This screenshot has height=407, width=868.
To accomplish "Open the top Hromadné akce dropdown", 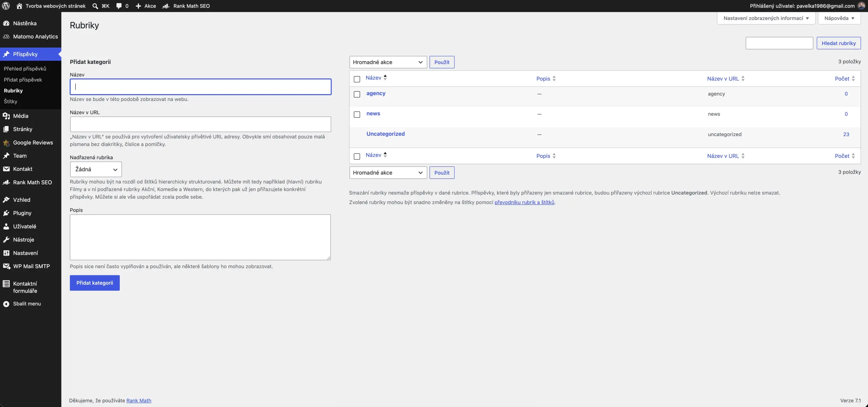I will click(x=388, y=62).
